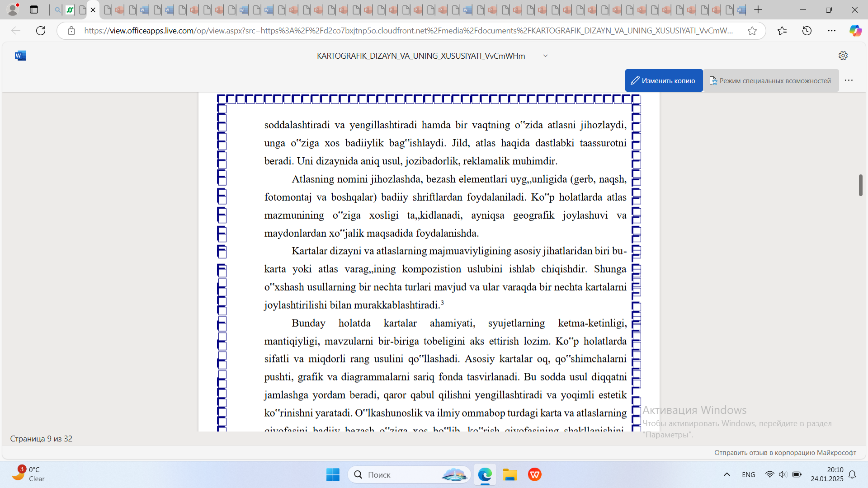
Task: Show hidden system tray icons
Action: (727, 474)
